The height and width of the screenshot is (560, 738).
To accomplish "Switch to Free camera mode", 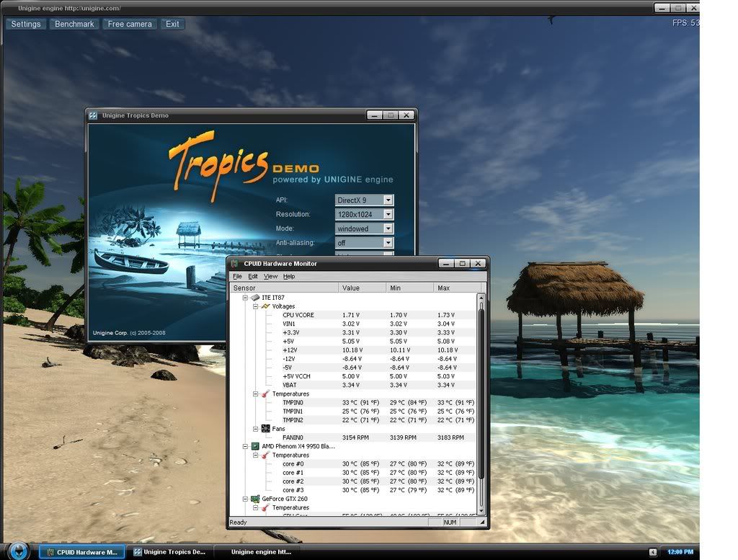I will click(130, 24).
